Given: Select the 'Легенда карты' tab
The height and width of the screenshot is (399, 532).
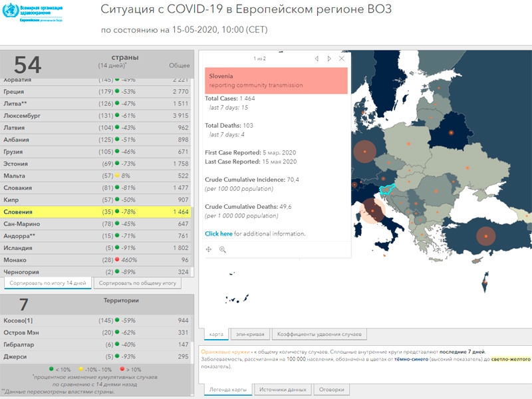Looking at the screenshot, I should (227, 390).
